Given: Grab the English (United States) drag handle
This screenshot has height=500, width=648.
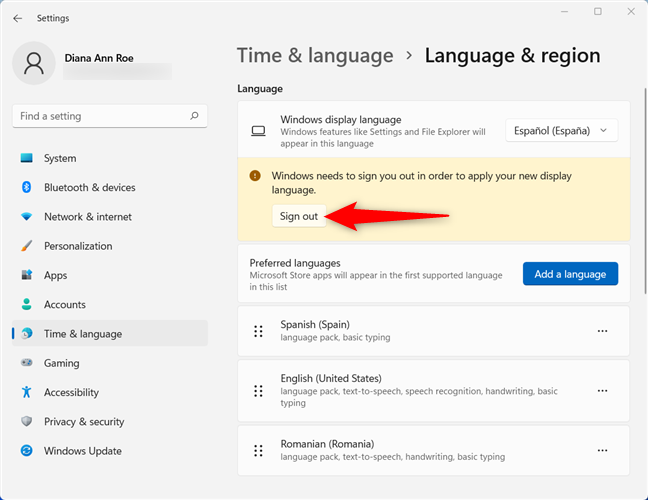Looking at the screenshot, I should [x=258, y=391].
